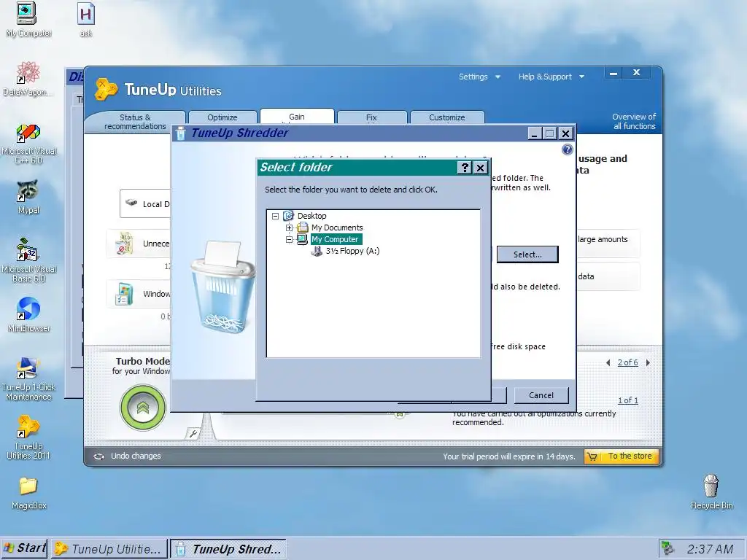Select My Documents folder in tree
The width and height of the screenshot is (747, 560).
pyautogui.click(x=337, y=227)
